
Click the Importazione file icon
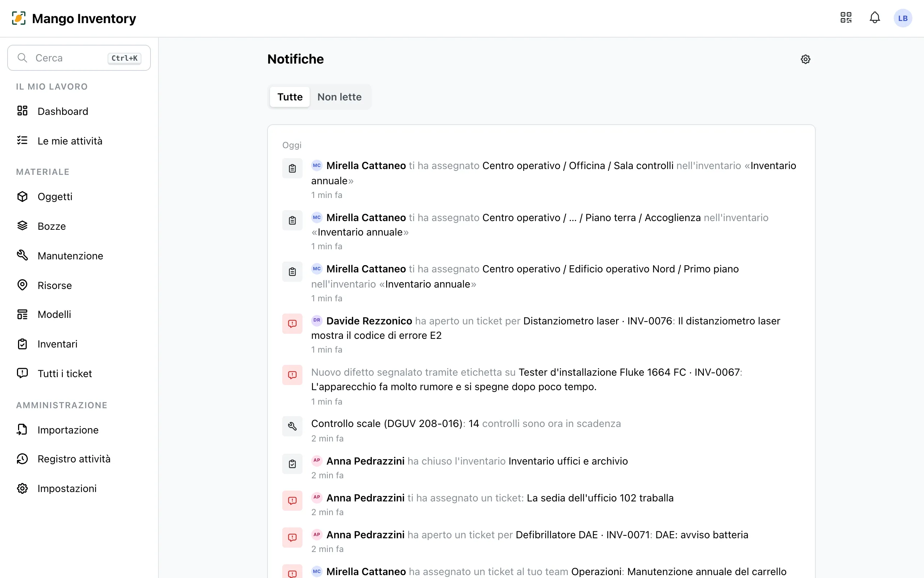click(x=22, y=430)
